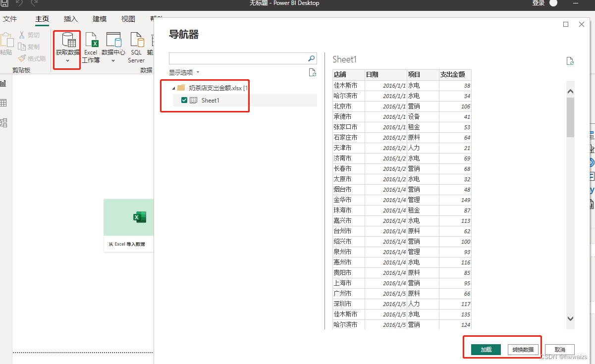Click the Sign in (登录) link
Viewport: 595px width, 364px height.
coord(539,3)
